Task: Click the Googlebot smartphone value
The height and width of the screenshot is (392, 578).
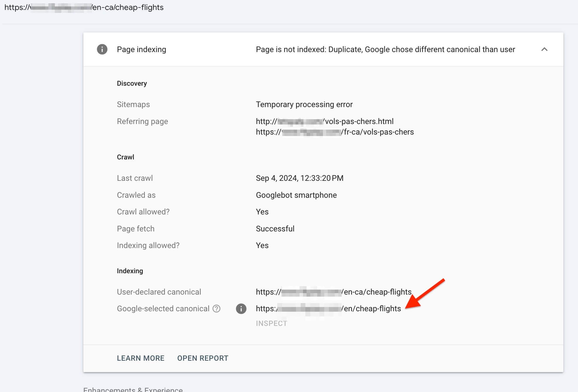Action: click(x=296, y=195)
